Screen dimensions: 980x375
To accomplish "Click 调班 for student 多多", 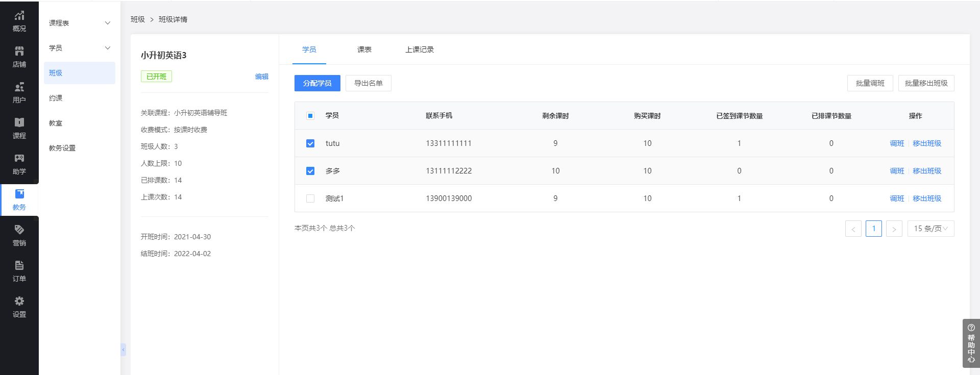I will [x=897, y=171].
